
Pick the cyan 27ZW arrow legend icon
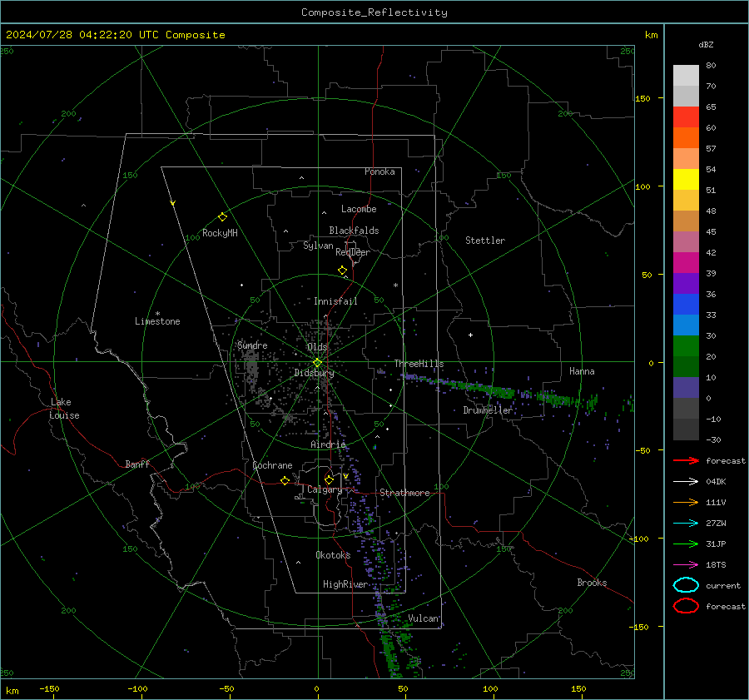pyautogui.click(x=686, y=524)
